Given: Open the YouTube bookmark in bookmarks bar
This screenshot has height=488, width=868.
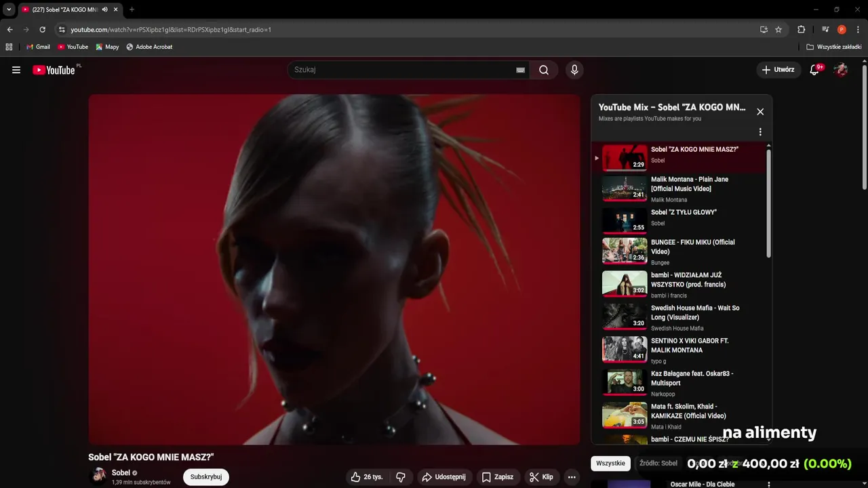Looking at the screenshot, I should pyautogui.click(x=73, y=47).
